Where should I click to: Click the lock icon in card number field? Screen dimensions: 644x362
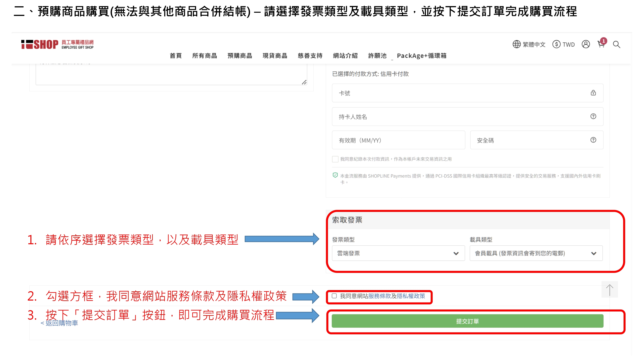click(593, 93)
